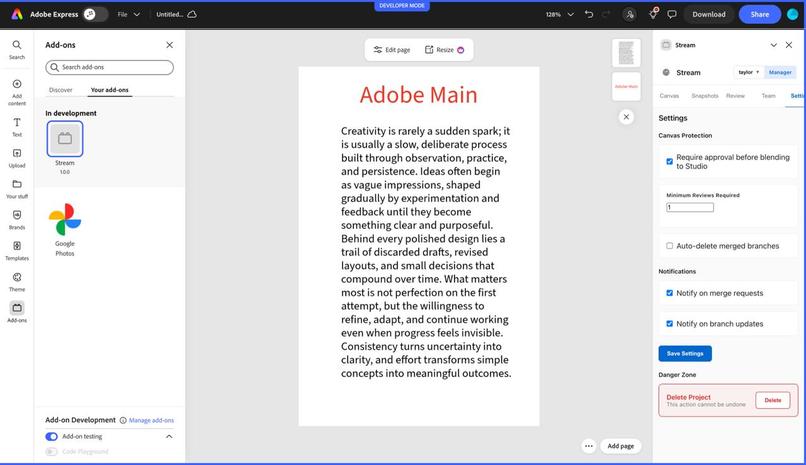806x465 pixels.
Task: Click the cloud sync status icon
Action: [x=192, y=14]
